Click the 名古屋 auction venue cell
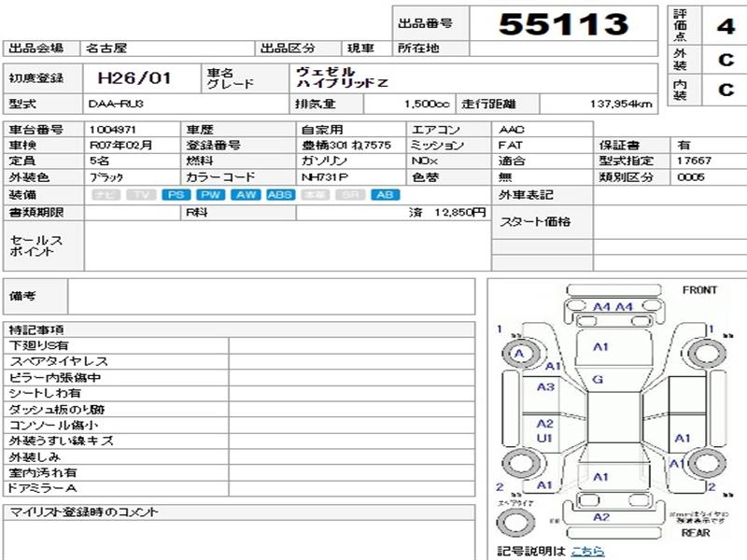The height and width of the screenshot is (560, 747). (168, 49)
